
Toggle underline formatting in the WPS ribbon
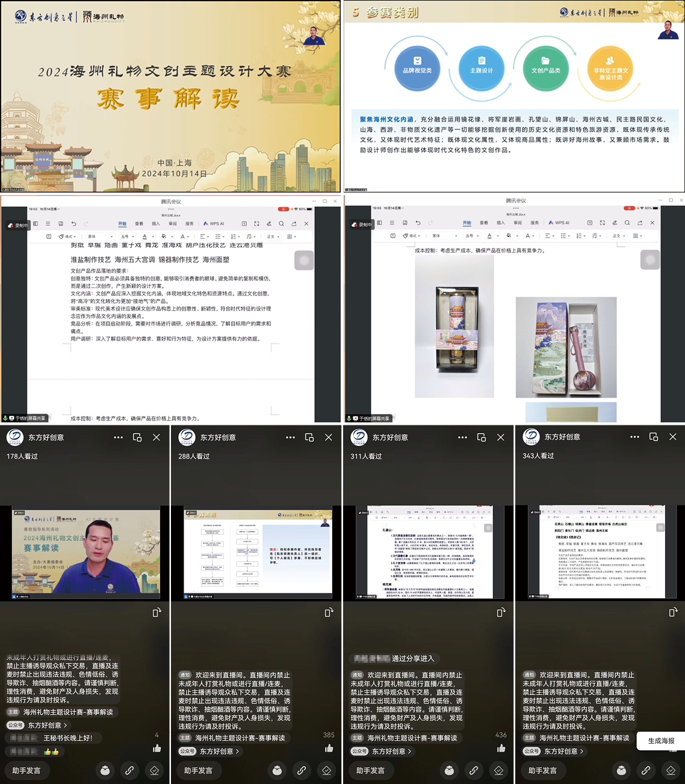(144, 235)
